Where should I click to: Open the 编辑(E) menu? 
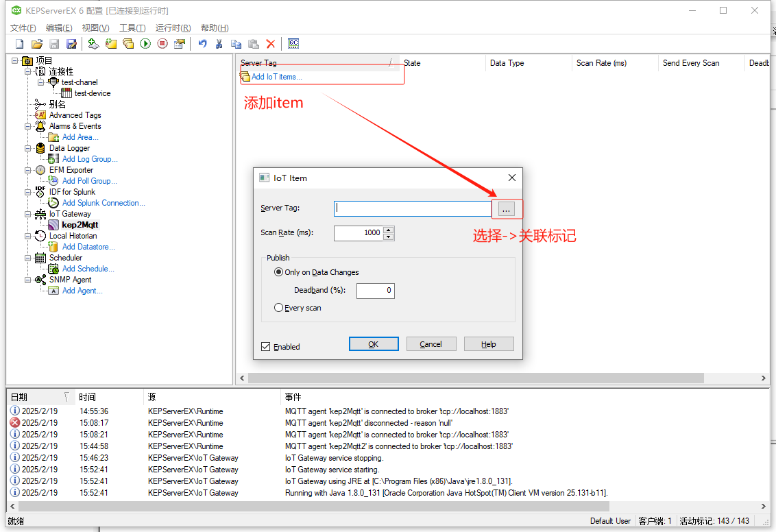click(x=59, y=27)
